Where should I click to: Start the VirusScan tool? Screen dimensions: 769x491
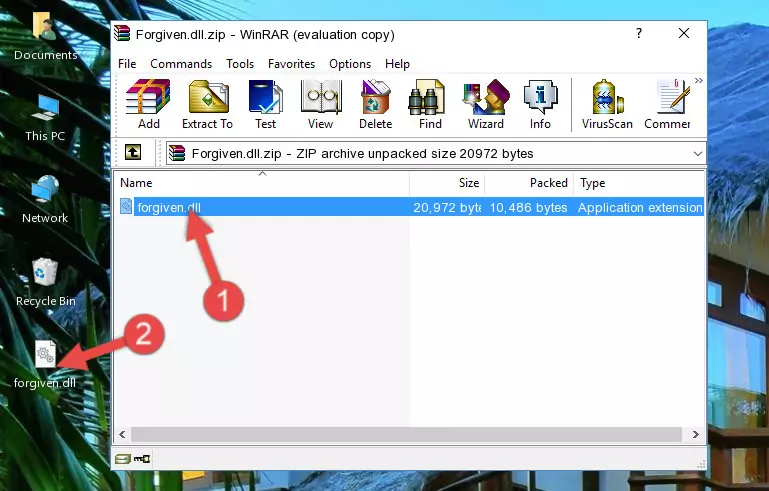coord(607,104)
